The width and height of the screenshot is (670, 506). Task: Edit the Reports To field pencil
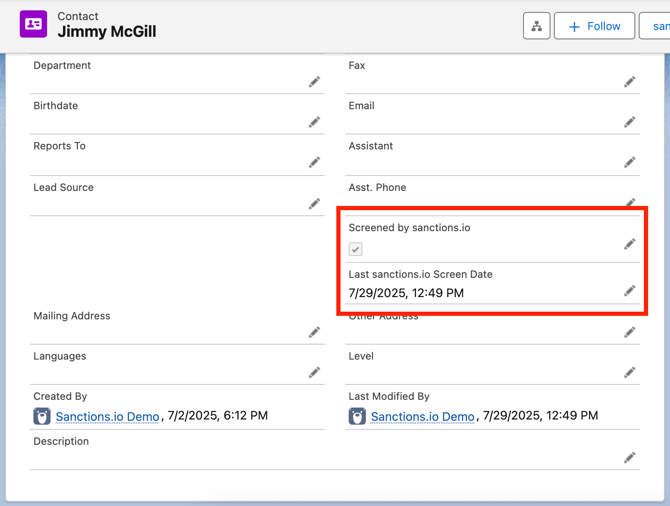[x=314, y=162]
